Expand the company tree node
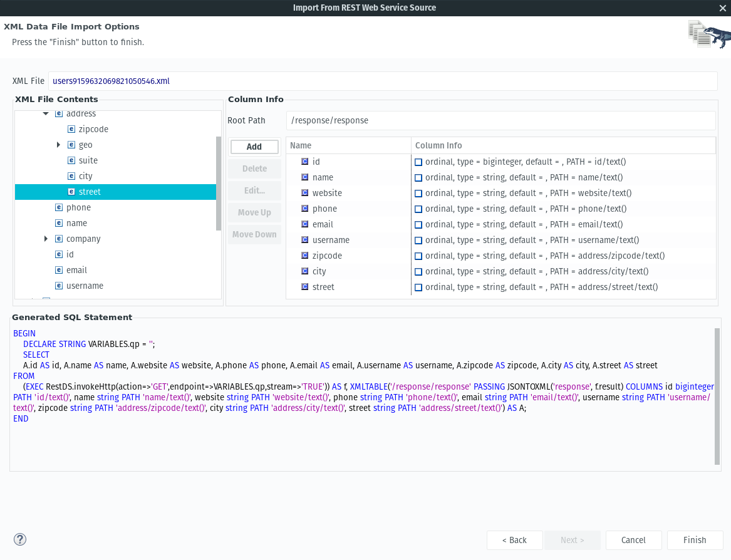This screenshot has height=560, width=731. [46, 239]
